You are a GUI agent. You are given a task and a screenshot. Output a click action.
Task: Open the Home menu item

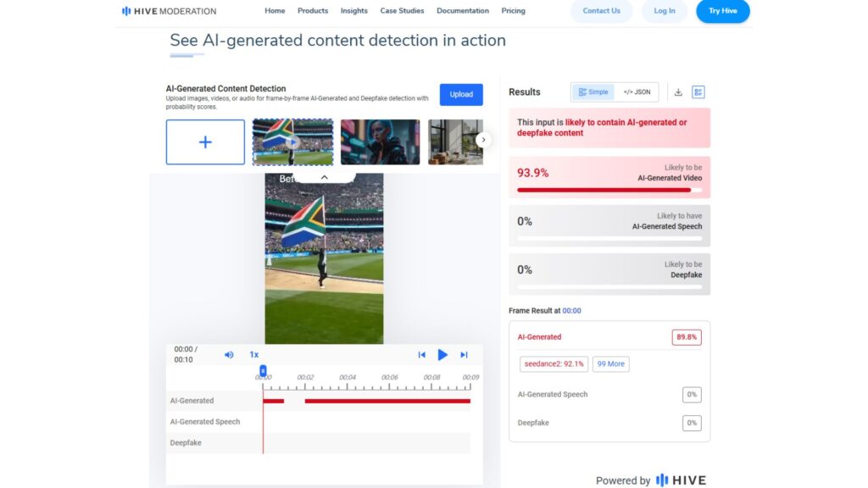[275, 10]
